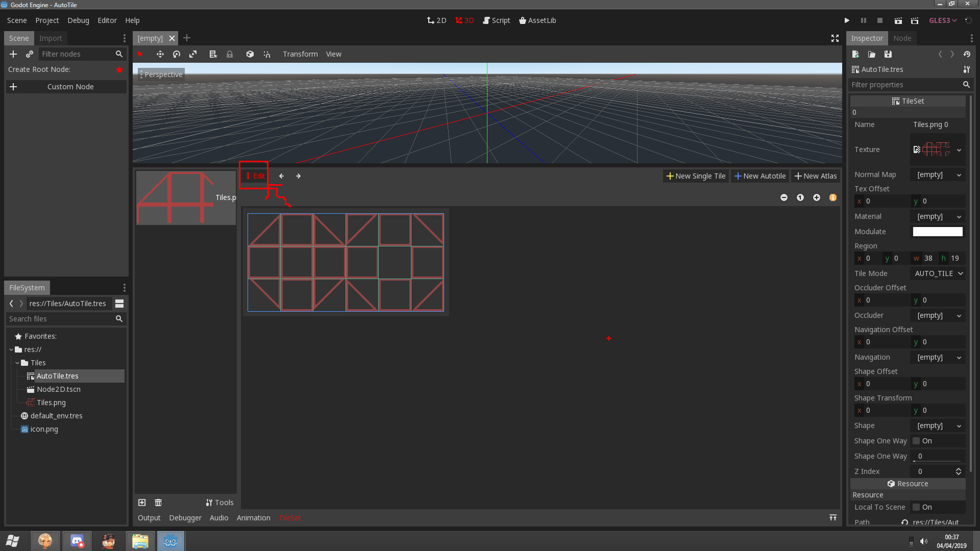Enable snap mode with the magnet icon
This screenshot has height=551, width=980.
(267, 54)
